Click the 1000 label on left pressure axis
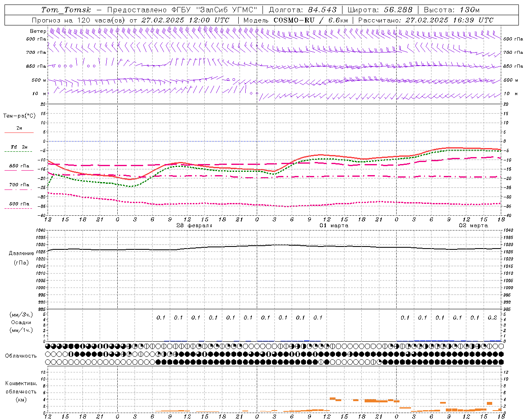This screenshot has width=525, height=420. (x=40, y=288)
